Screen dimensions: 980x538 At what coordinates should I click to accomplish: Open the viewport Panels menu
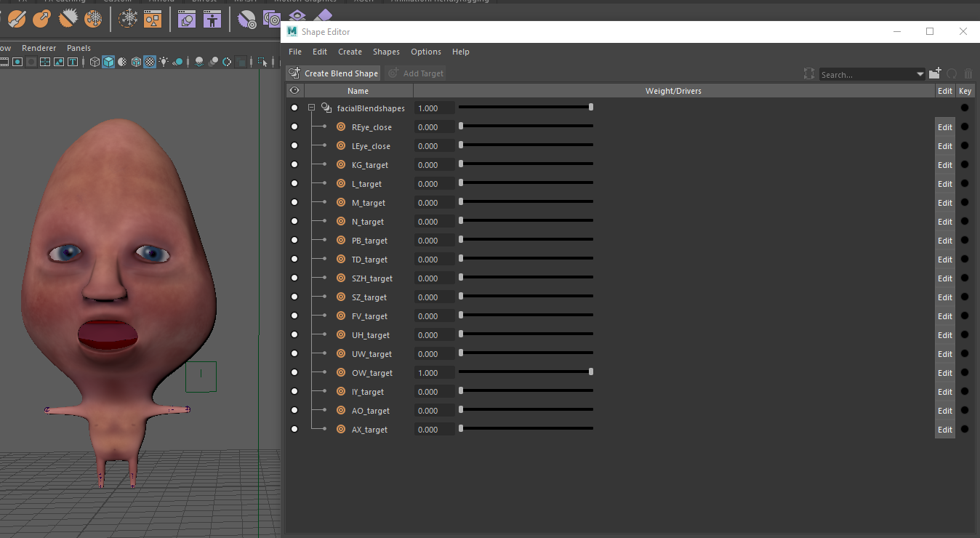tap(79, 48)
